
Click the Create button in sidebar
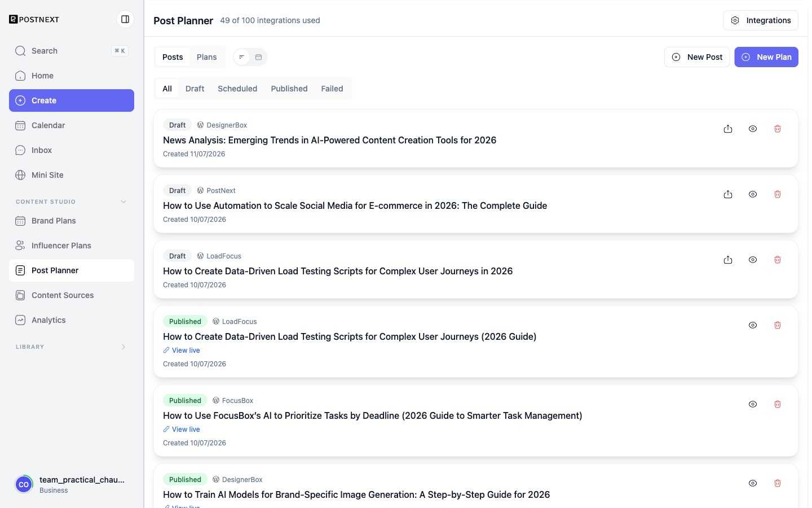click(72, 100)
